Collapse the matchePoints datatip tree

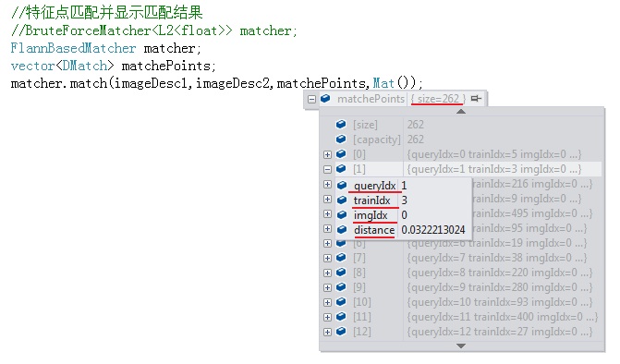pyautogui.click(x=311, y=99)
